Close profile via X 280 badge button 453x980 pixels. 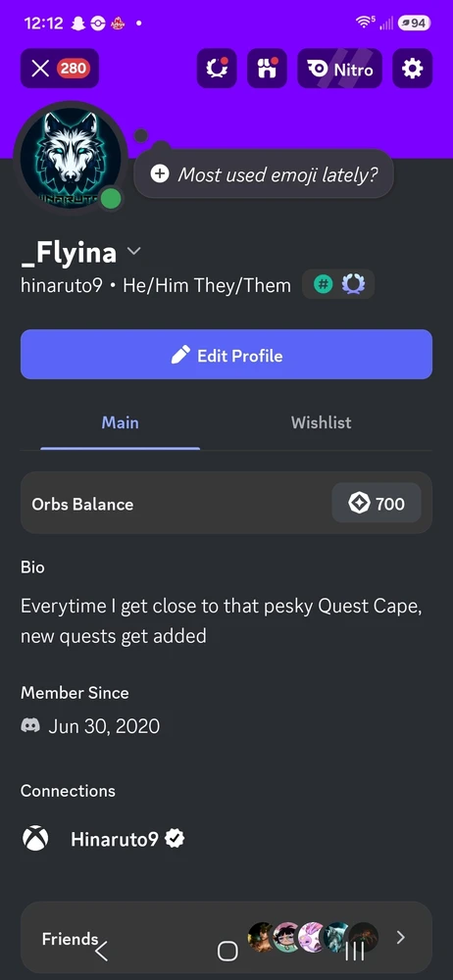pyautogui.click(x=60, y=69)
